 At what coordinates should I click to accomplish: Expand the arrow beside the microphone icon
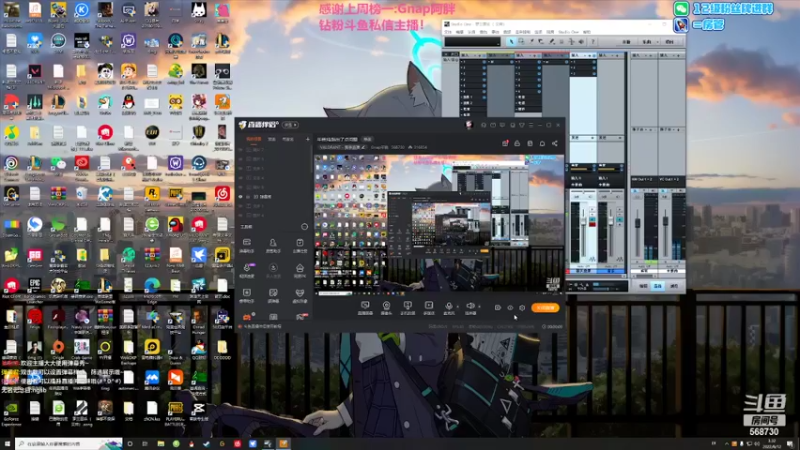(x=457, y=307)
